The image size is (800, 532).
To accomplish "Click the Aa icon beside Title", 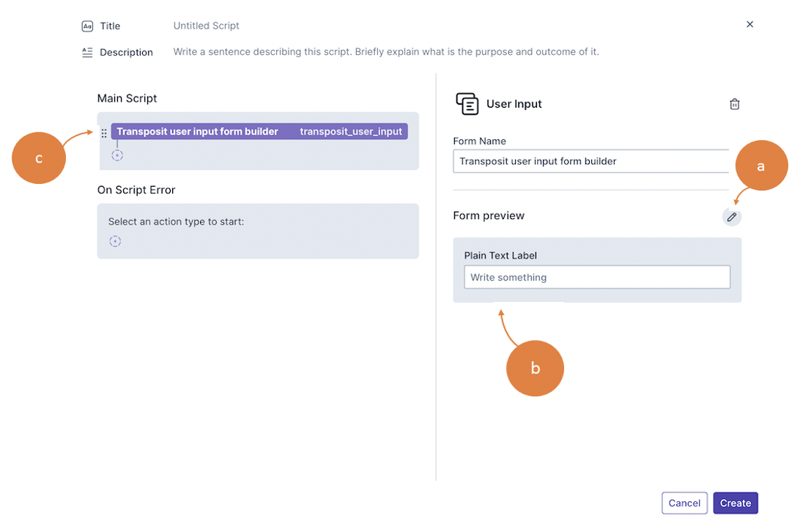I will [87, 26].
